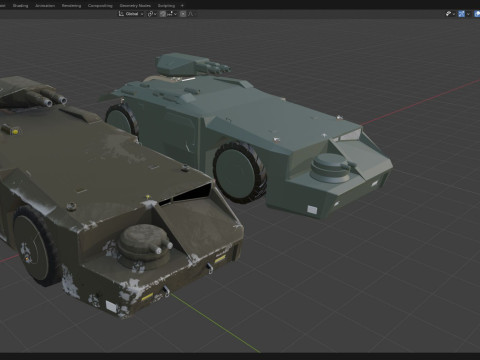Open the Geometry Nodes workspace tab
The height and width of the screenshot is (360, 480).
[x=135, y=5]
